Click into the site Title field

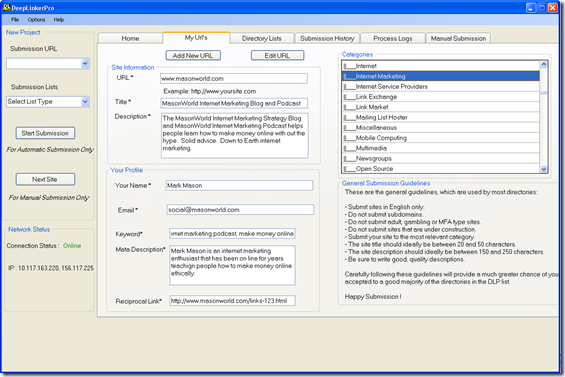(x=233, y=103)
